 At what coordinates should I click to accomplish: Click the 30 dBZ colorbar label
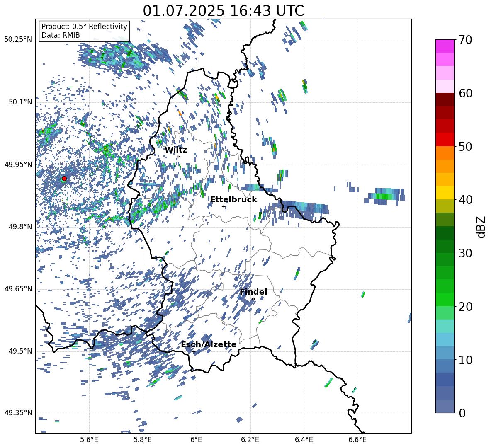465,253
